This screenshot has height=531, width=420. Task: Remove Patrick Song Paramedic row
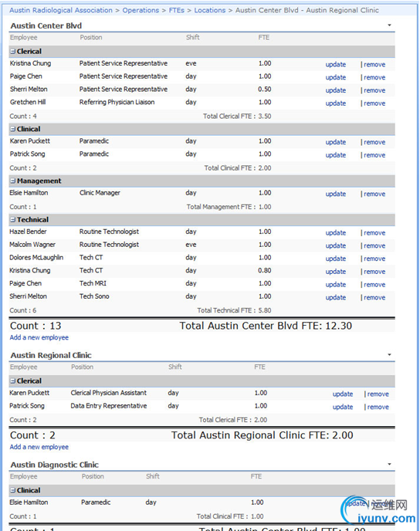374,155
